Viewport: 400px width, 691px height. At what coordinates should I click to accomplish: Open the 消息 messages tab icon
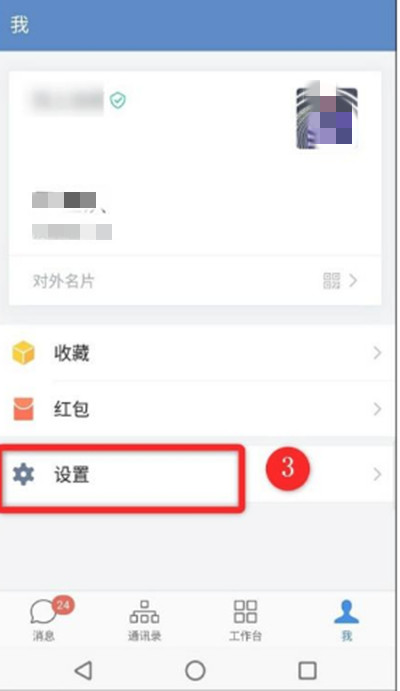click(44, 612)
